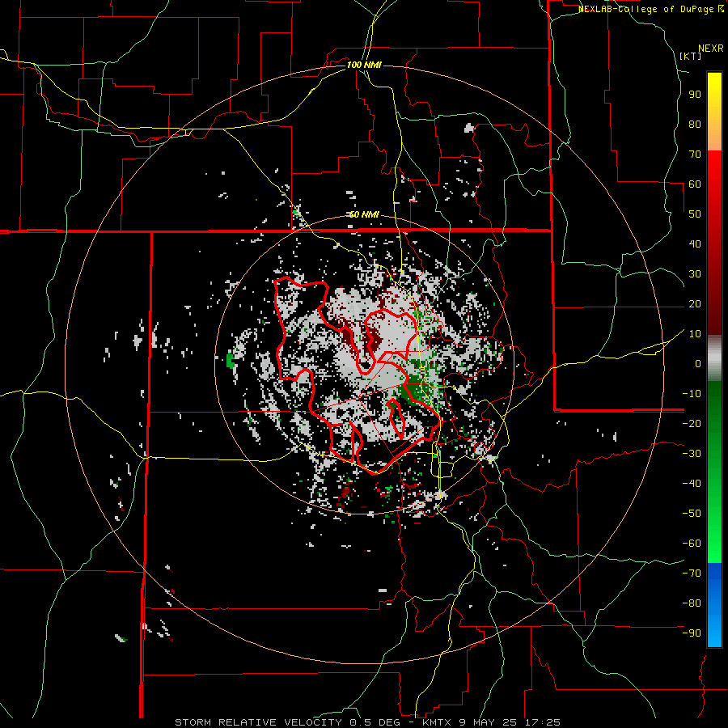
Task: Click the 100 NMI range ring label
Action: tap(364, 65)
